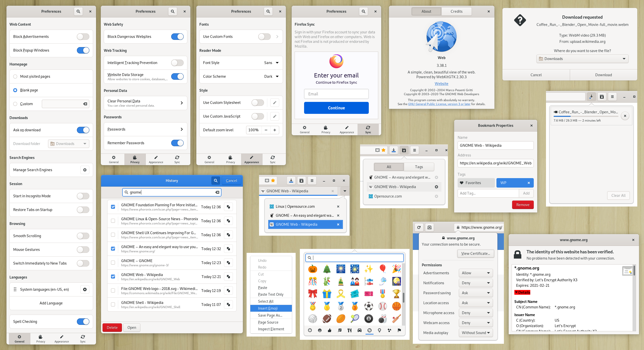
Task: Copy URL of GNOME – GNOME history row
Action: point(228,263)
